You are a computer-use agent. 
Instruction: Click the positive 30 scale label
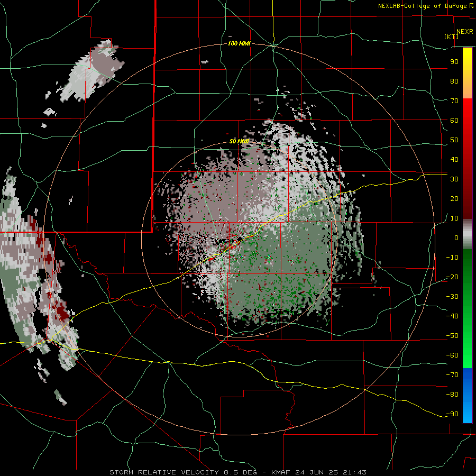(x=454, y=179)
